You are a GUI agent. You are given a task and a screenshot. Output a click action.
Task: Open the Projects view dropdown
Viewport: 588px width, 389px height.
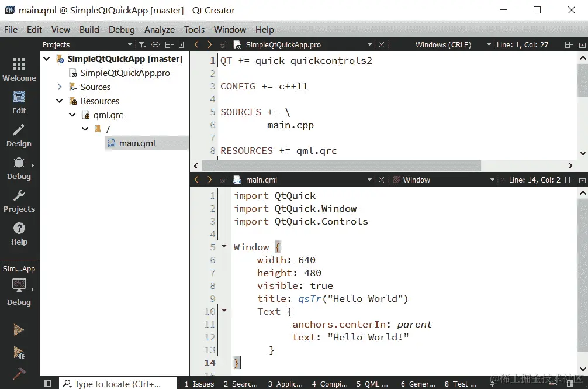pyautogui.click(x=87, y=44)
